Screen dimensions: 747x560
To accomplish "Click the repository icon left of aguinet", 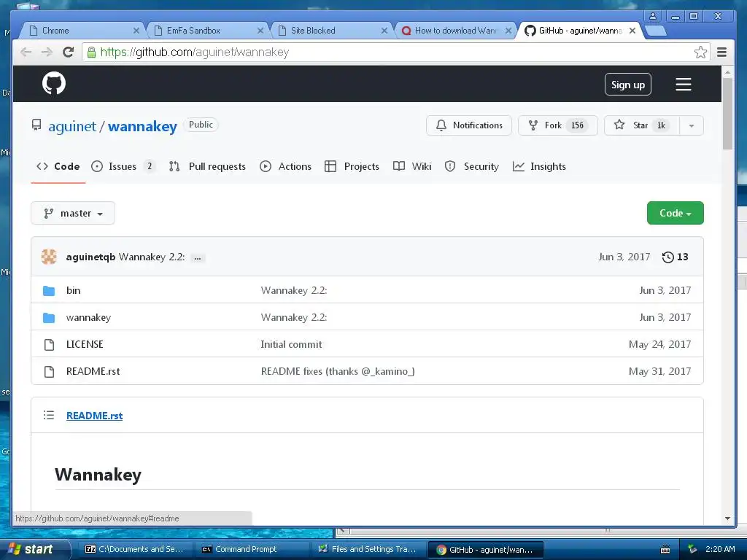I will (36, 125).
